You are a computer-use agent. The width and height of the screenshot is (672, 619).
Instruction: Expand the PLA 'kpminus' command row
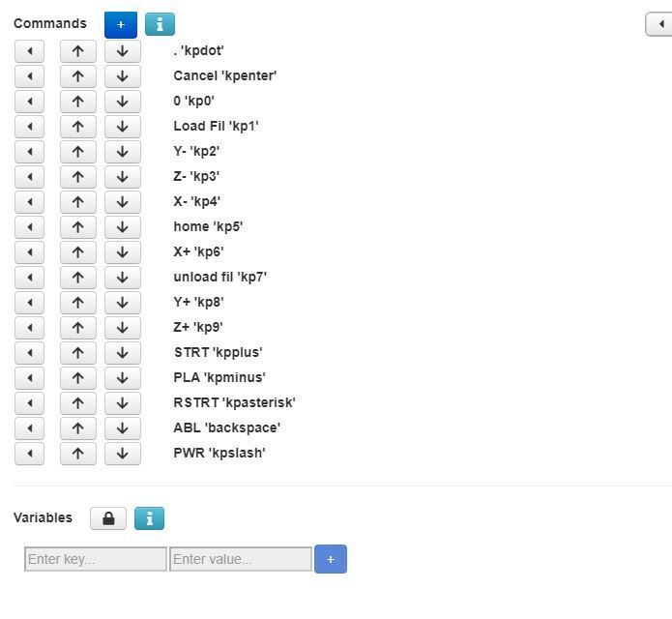(x=29, y=377)
